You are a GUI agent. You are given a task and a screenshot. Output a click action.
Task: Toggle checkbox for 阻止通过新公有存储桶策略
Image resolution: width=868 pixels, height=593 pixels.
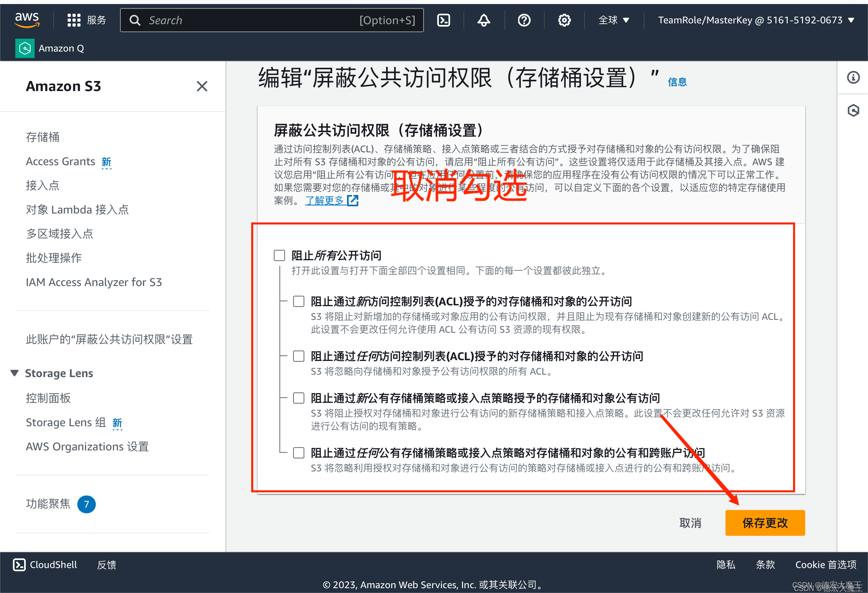click(x=299, y=398)
